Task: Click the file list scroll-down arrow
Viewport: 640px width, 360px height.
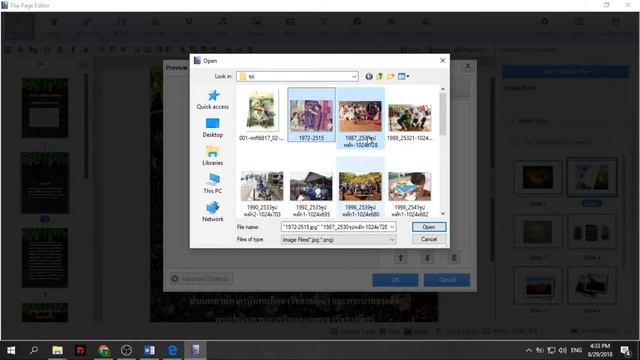Action: coord(442,213)
